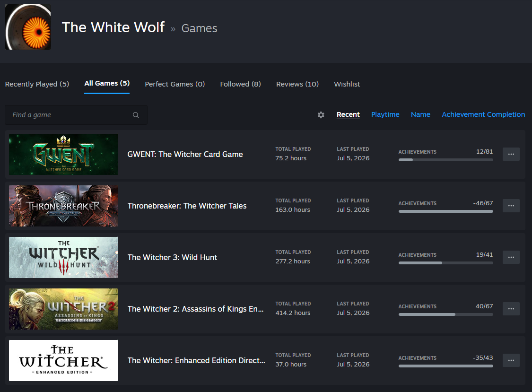Go to the Followed tab
Image resolution: width=532 pixels, height=392 pixels.
tap(241, 84)
